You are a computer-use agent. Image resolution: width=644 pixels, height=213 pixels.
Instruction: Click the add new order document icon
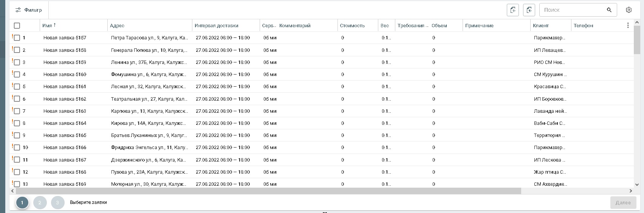pos(512,10)
